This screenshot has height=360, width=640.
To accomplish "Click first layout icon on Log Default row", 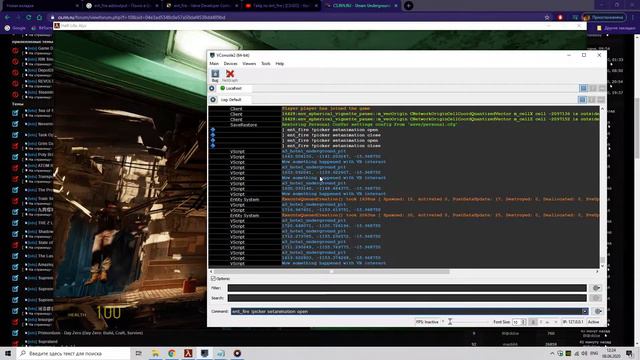I will (x=582, y=100).
